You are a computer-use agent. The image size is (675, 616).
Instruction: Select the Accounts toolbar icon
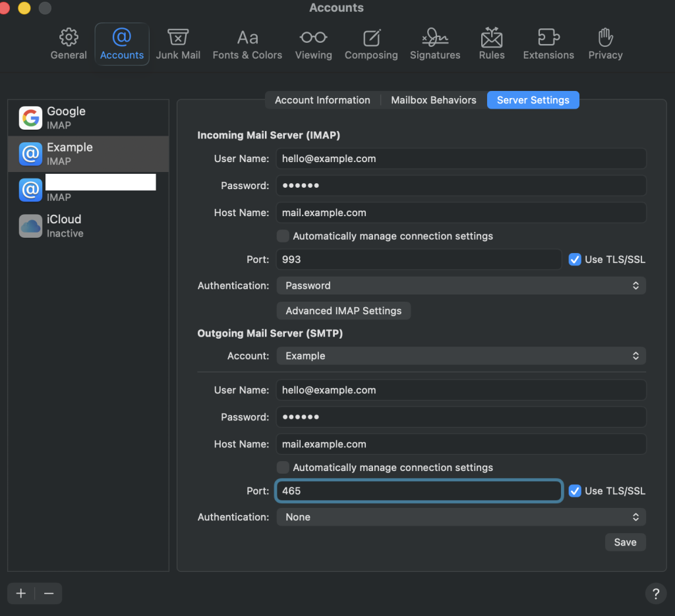pos(122,44)
